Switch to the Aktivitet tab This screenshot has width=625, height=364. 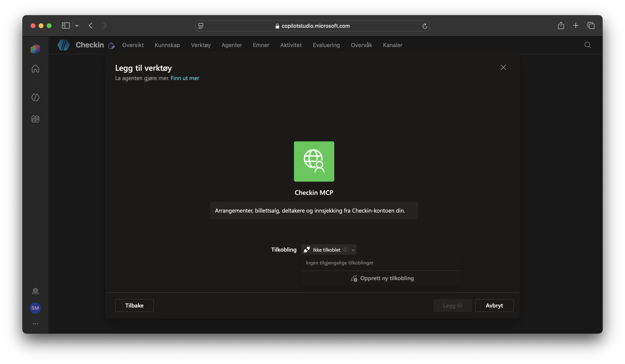[x=291, y=45]
